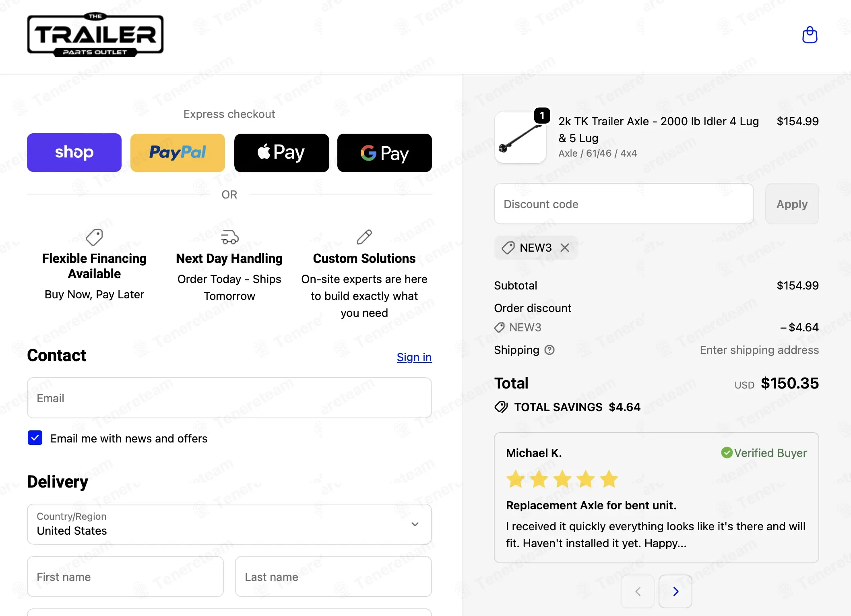Click the Custom Solutions pencil icon
This screenshot has height=616, width=851.
[x=364, y=237]
